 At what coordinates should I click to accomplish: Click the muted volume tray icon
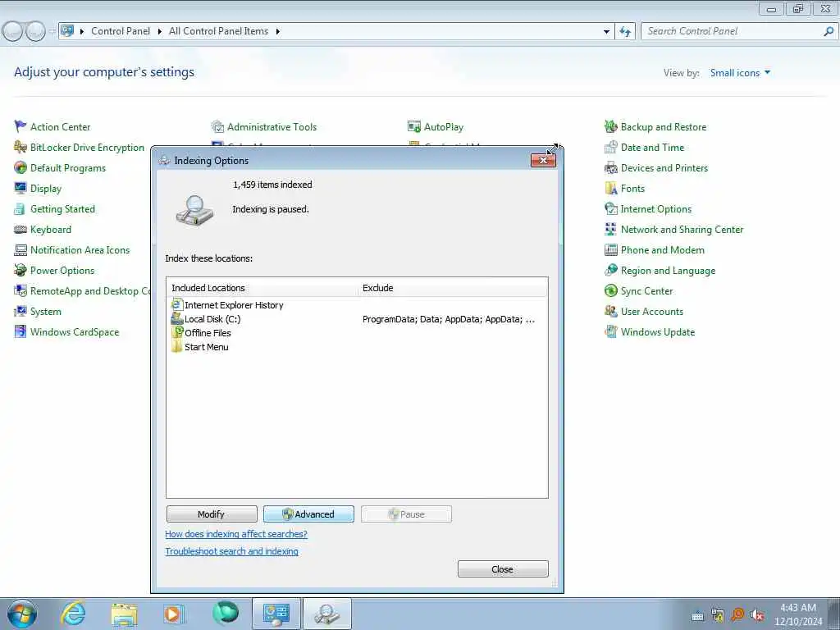coord(757,614)
